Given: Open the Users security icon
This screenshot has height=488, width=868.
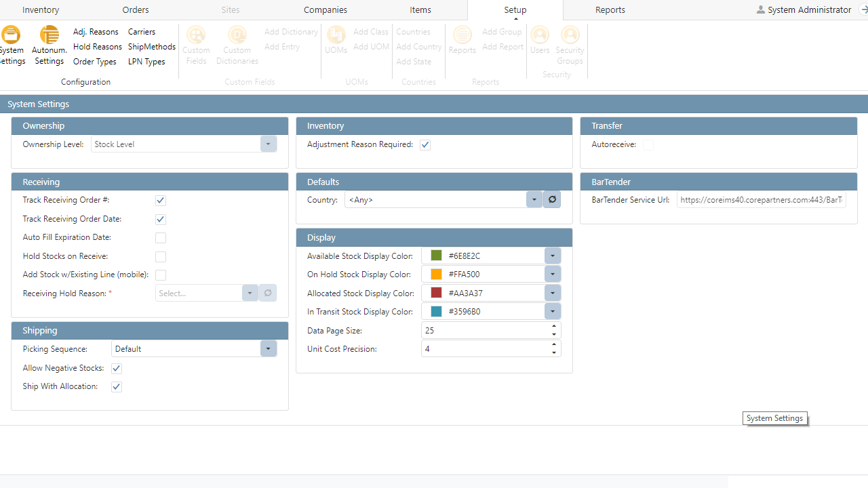Looking at the screenshot, I should point(540,40).
